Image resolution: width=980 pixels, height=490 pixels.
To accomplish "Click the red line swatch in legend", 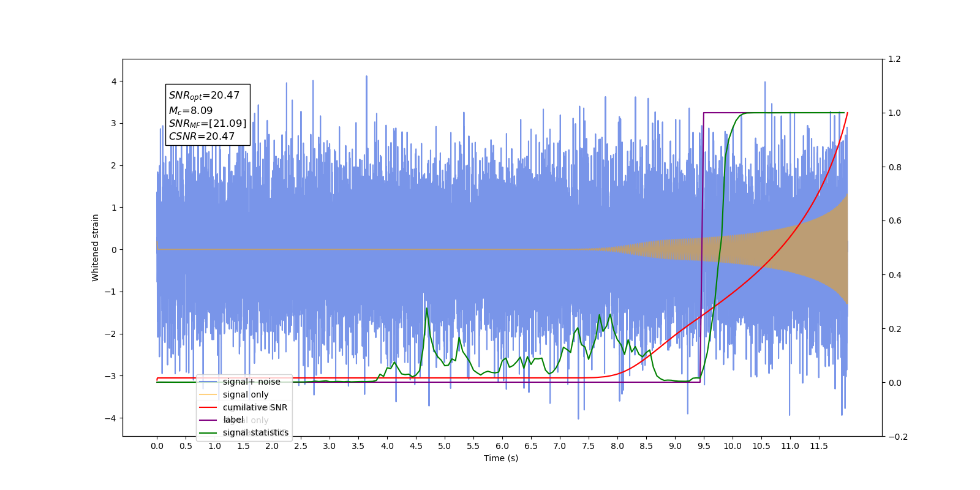I will [208, 407].
